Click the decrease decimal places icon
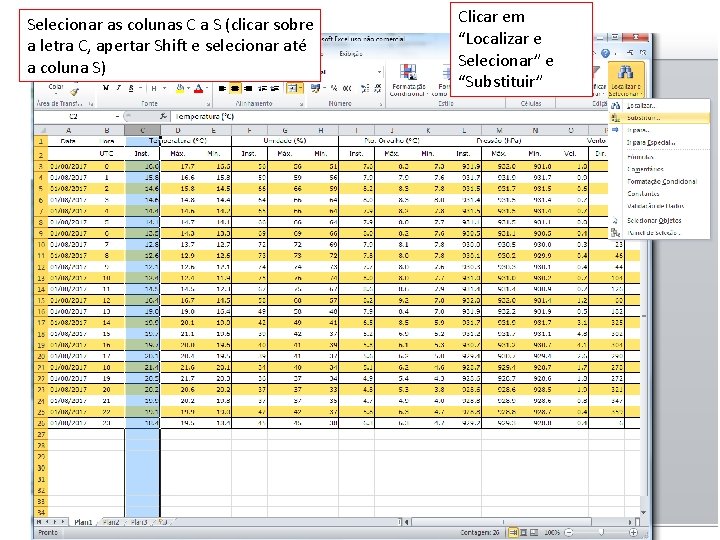 point(377,88)
